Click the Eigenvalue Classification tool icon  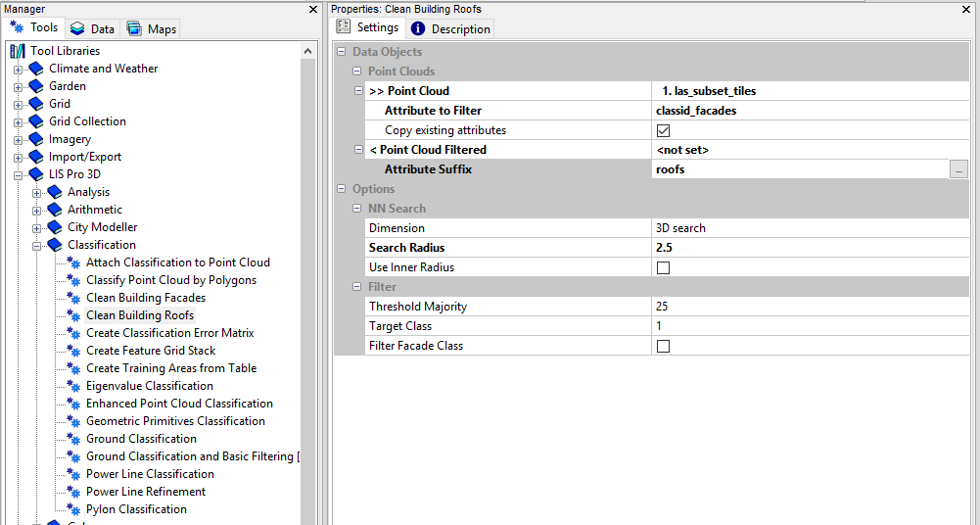[x=73, y=386]
